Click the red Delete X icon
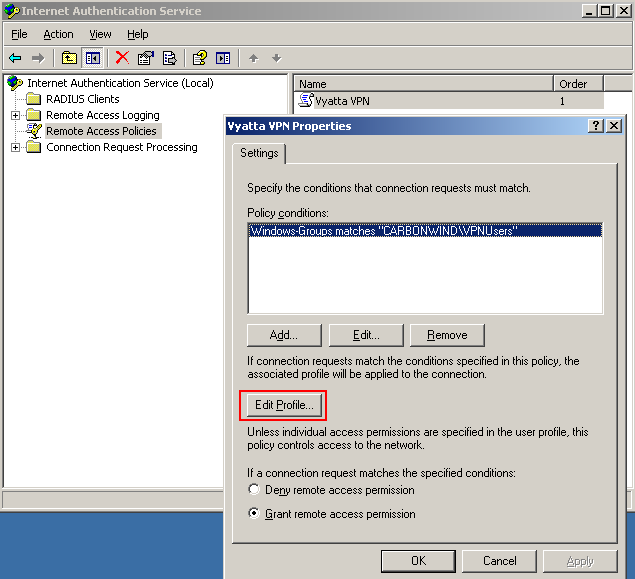635x579 pixels. click(x=122, y=58)
